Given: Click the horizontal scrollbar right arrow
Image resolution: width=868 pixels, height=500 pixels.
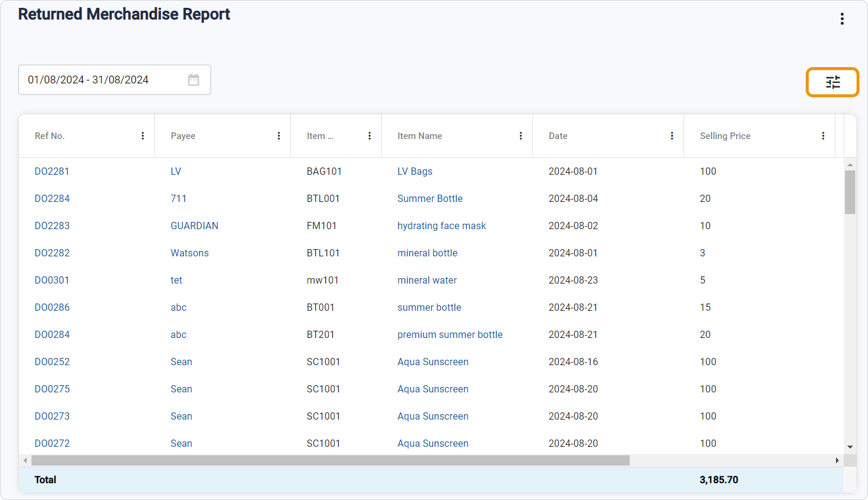Looking at the screenshot, I should click(x=837, y=461).
